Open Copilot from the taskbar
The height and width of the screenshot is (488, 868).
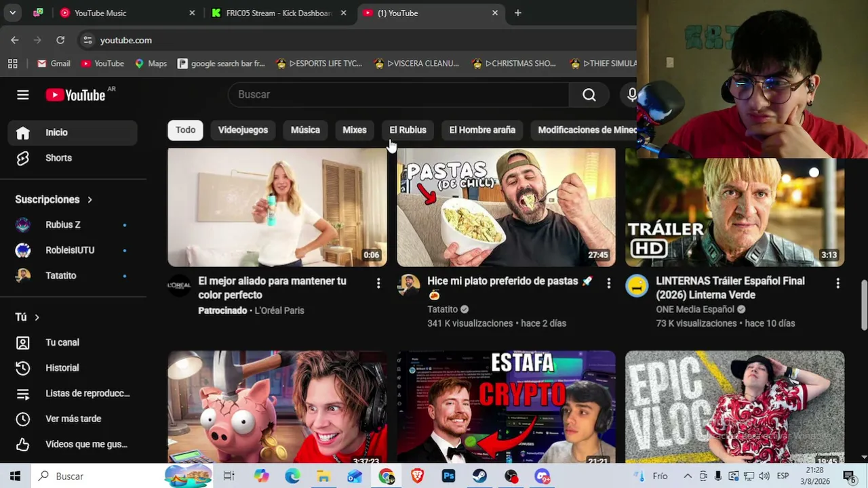(261, 476)
